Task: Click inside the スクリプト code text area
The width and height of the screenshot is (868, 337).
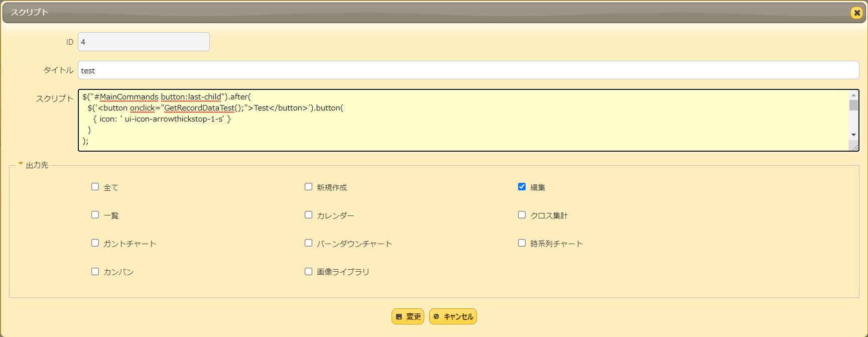Action: (x=463, y=120)
